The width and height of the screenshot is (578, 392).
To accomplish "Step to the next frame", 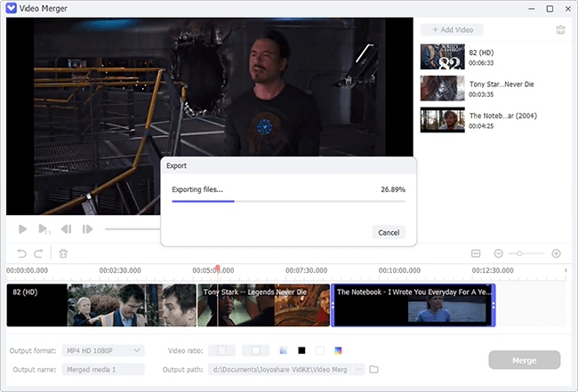I will coord(87,229).
